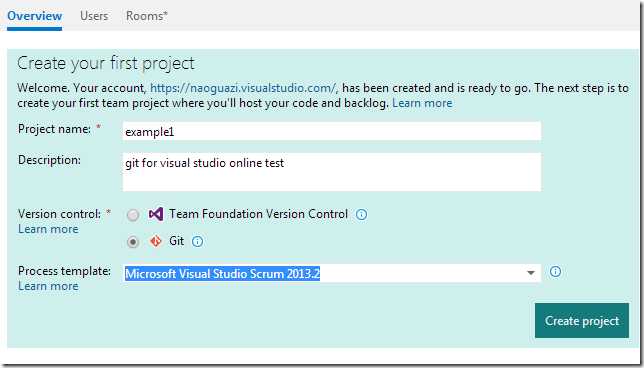Select Team Foundation Version Control radio button
The width and height of the screenshot is (644, 368).
point(133,215)
